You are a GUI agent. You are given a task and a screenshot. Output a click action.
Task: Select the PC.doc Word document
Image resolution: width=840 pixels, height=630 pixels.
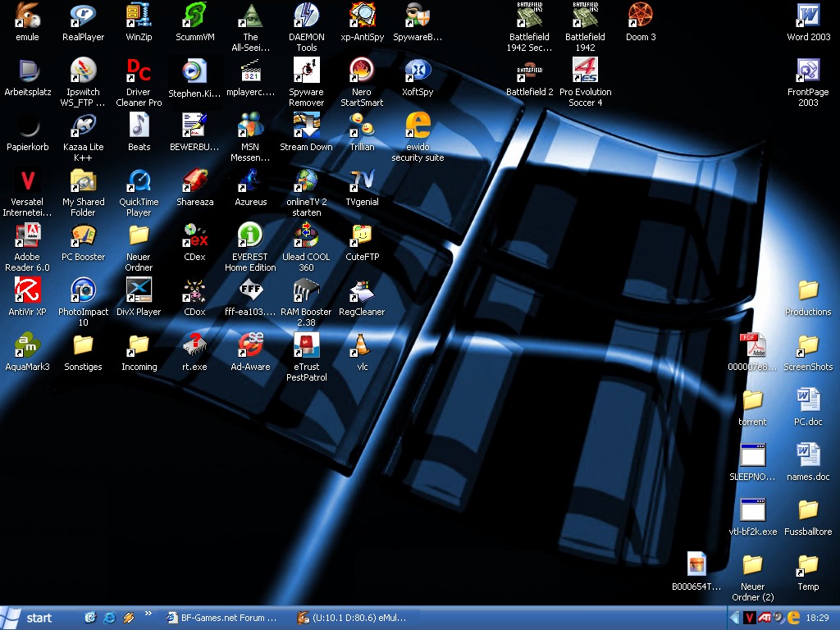(808, 406)
